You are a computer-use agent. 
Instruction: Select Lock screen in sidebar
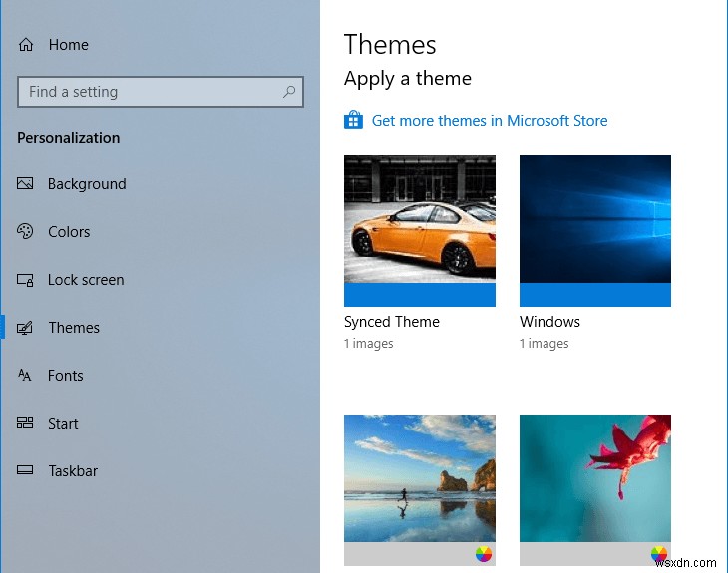pyautogui.click(x=86, y=280)
